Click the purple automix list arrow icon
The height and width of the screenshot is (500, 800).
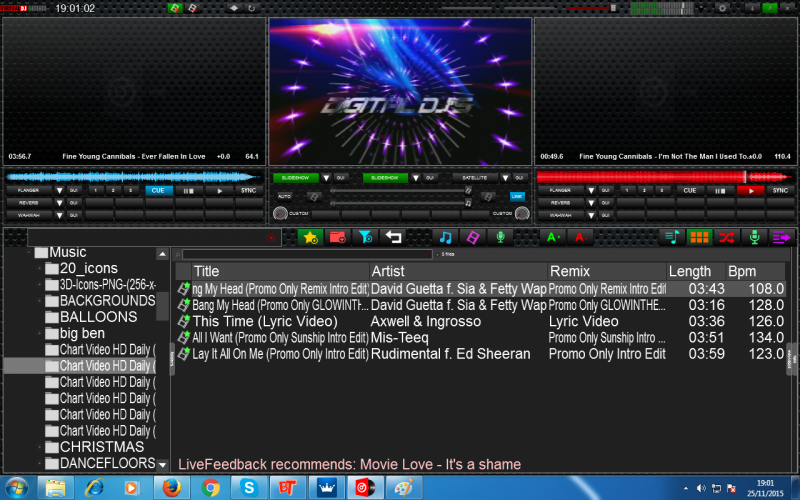(781, 237)
